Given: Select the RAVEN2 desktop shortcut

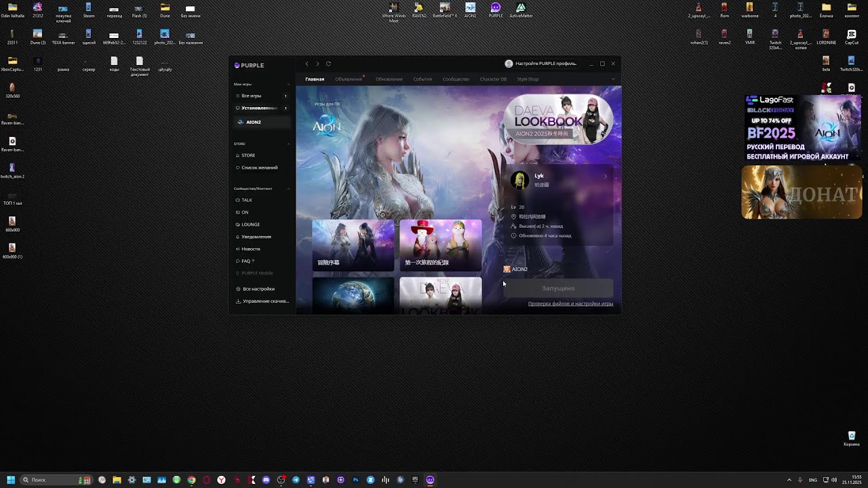Looking at the screenshot, I should click(419, 10).
